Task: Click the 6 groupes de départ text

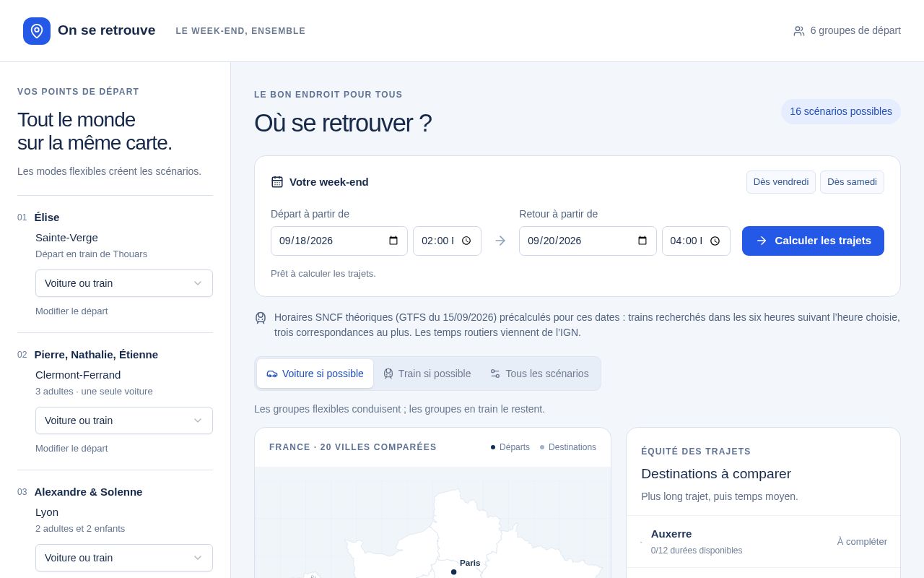Action: [x=855, y=31]
